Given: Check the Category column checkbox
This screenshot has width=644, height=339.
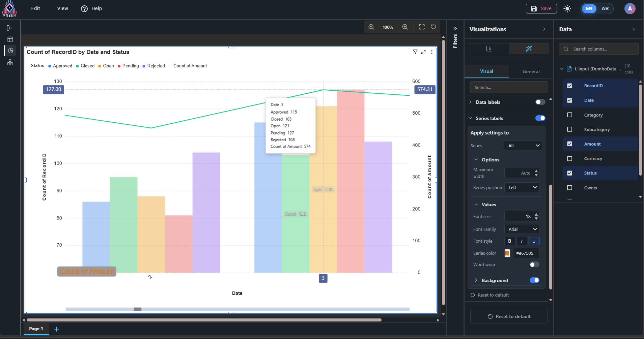Looking at the screenshot, I should coord(570,115).
